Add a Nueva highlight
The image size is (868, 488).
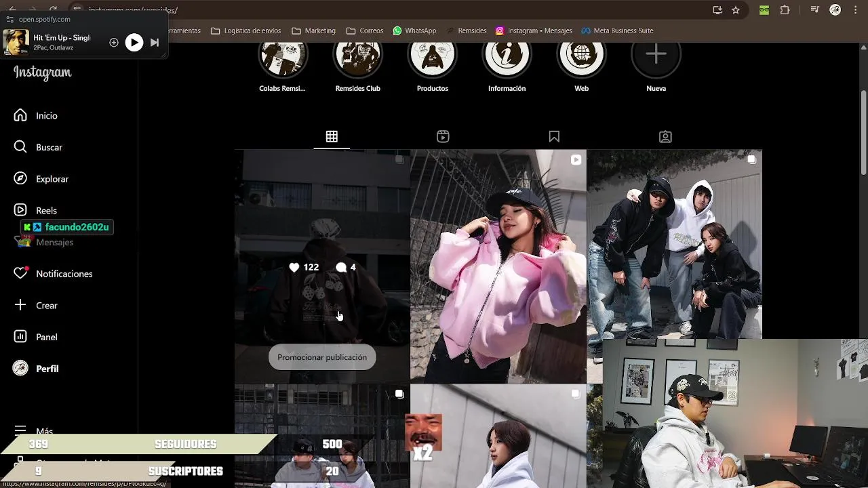656,66
